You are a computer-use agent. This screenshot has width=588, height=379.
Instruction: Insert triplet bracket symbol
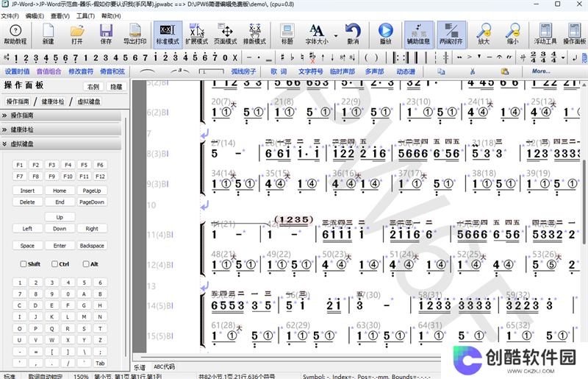pyautogui.click(x=179, y=71)
